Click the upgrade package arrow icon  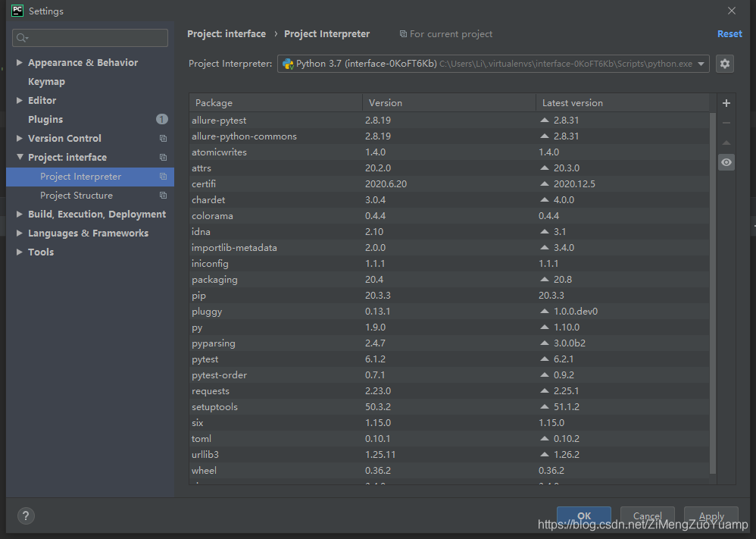coord(726,143)
